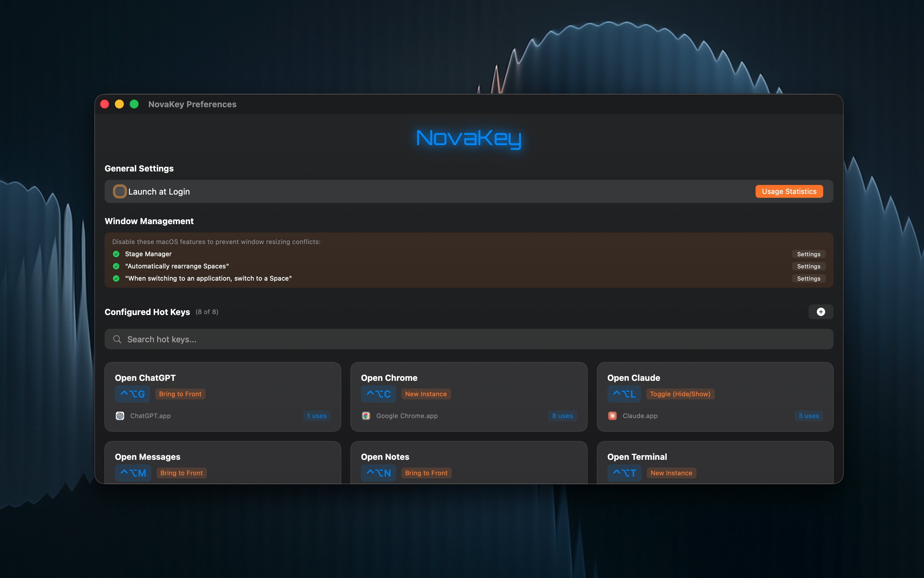This screenshot has height=578, width=924.
Task: Click the Toggle (Hide/Show) tag on Open Claude
Action: point(680,394)
